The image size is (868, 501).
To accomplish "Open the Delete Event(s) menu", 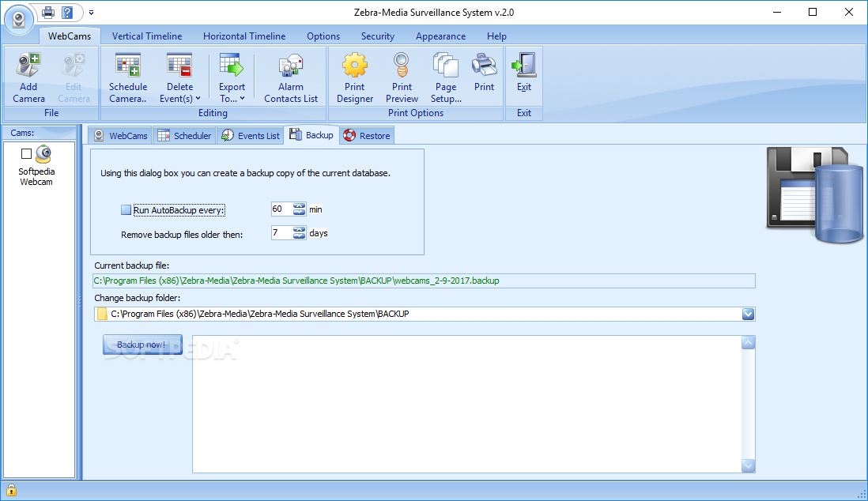I will [179, 78].
